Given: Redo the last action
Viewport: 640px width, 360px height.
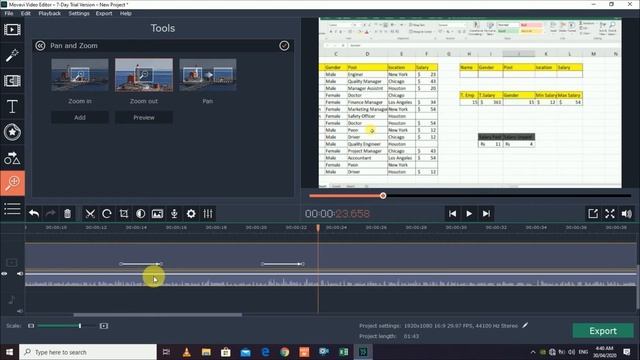Looking at the screenshot, I should tap(51, 213).
